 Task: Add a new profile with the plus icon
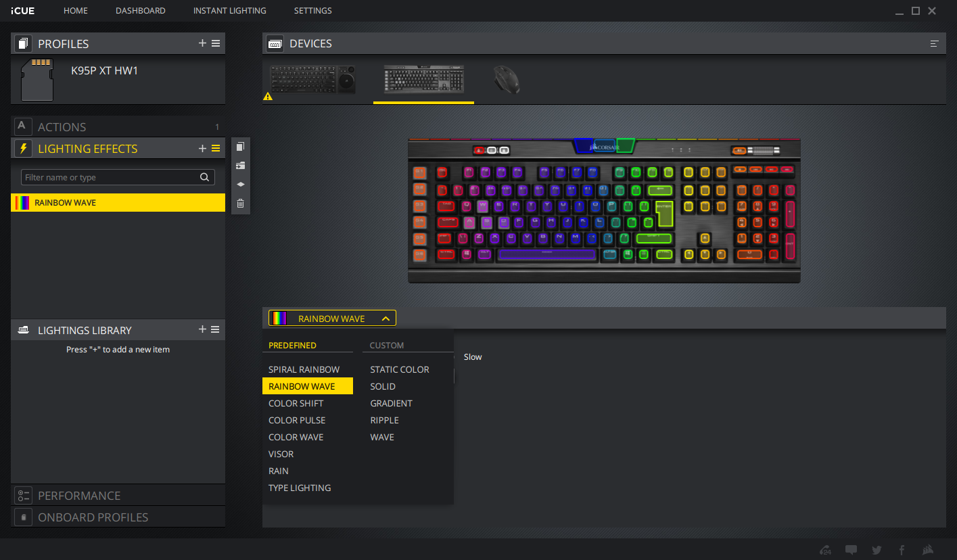coord(202,43)
